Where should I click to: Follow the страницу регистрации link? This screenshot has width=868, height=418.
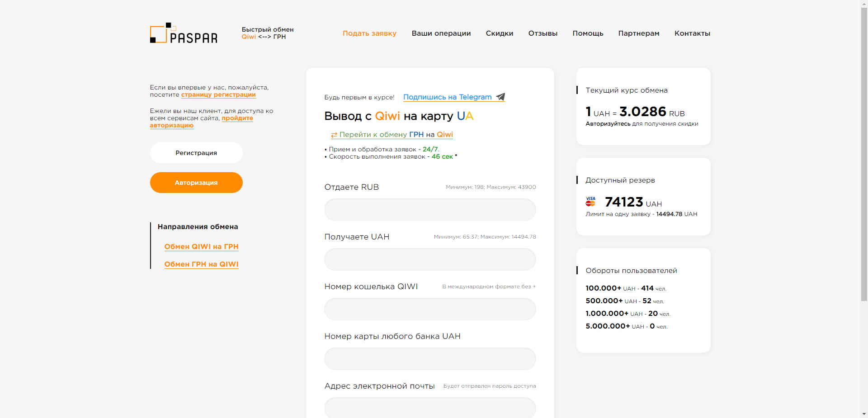[x=218, y=95]
